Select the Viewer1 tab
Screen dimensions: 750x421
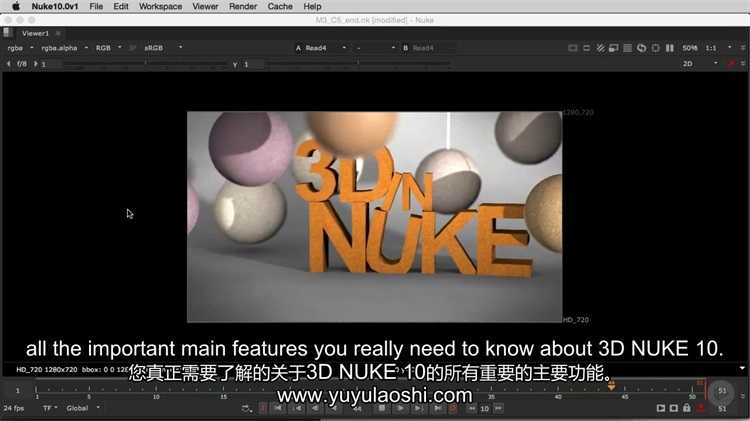(x=35, y=33)
